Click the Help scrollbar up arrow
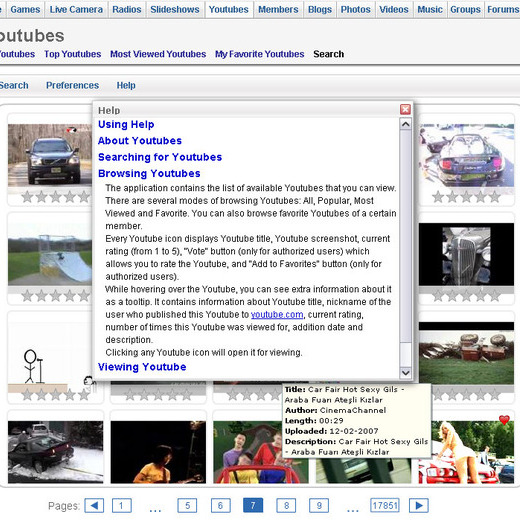 [x=405, y=124]
